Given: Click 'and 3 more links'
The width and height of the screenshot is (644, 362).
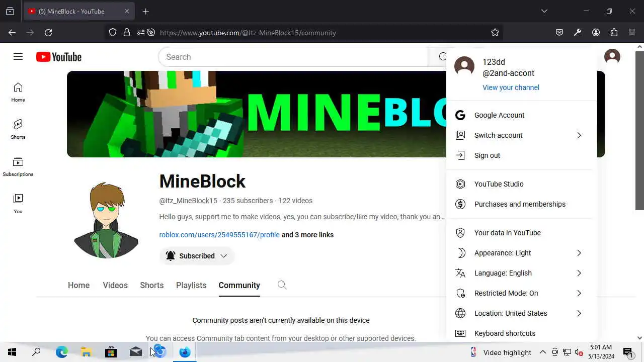Looking at the screenshot, I should pyautogui.click(x=307, y=235).
